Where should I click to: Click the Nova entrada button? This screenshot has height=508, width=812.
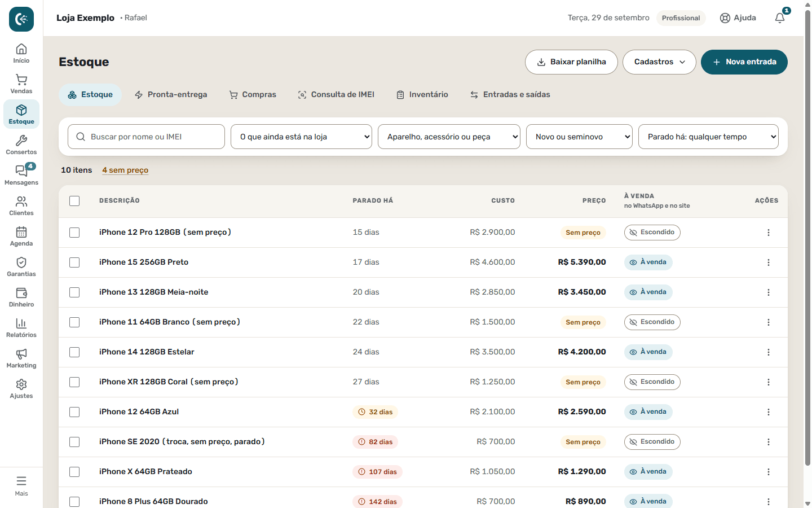click(x=744, y=62)
